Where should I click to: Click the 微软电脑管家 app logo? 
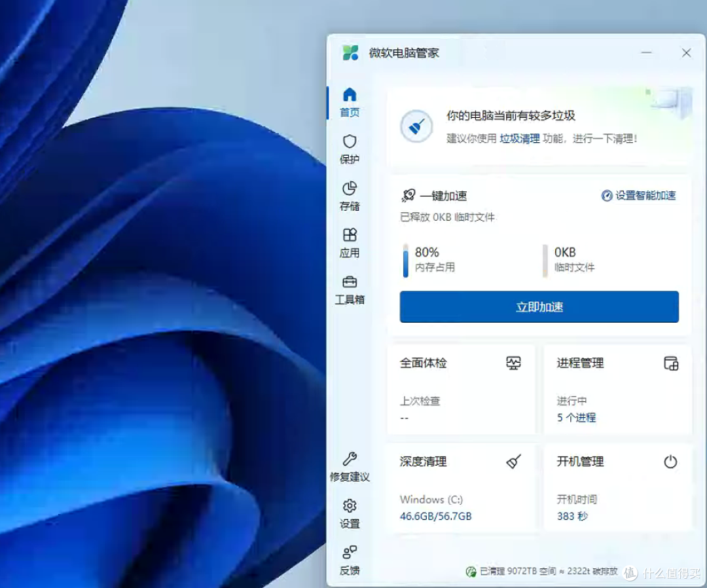350,53
